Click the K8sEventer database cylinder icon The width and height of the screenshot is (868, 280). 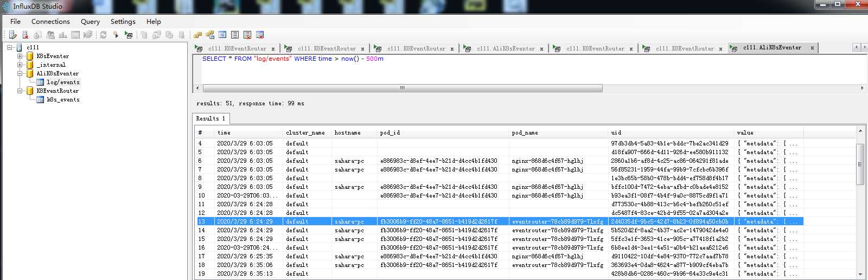pos(30,56)
